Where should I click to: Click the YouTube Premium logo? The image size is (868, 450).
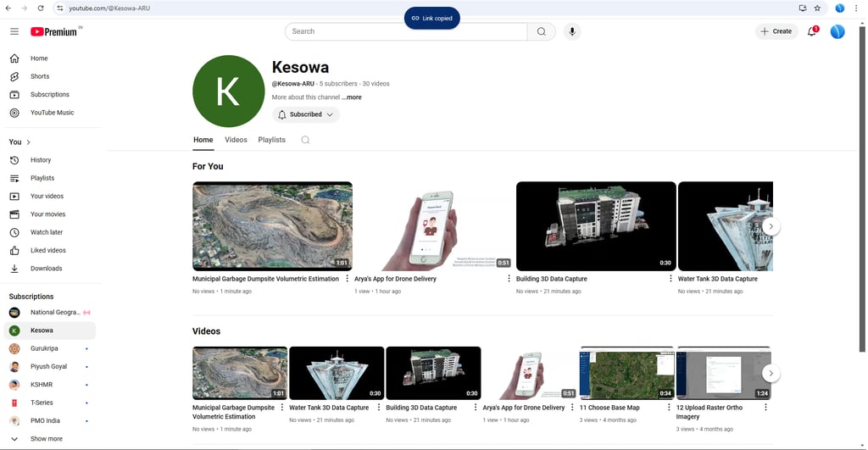tap(55, 31)
